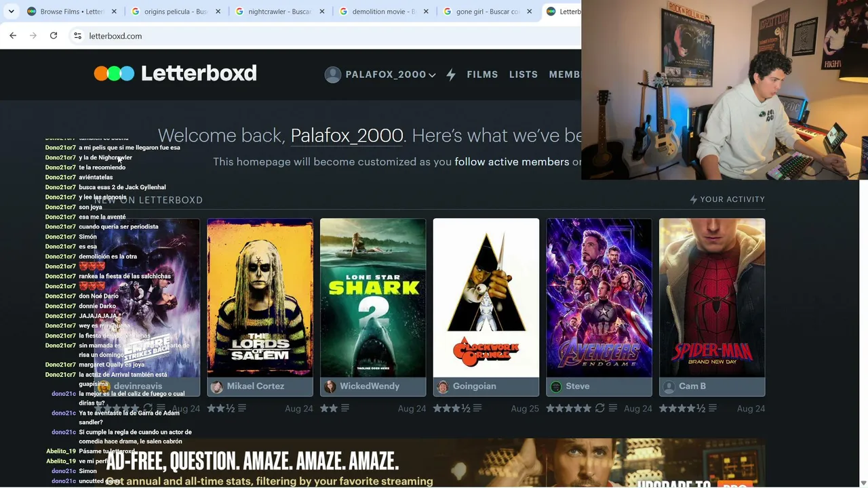Click the Palafox_2000 link in welcome heading

(x=347, y=136)
